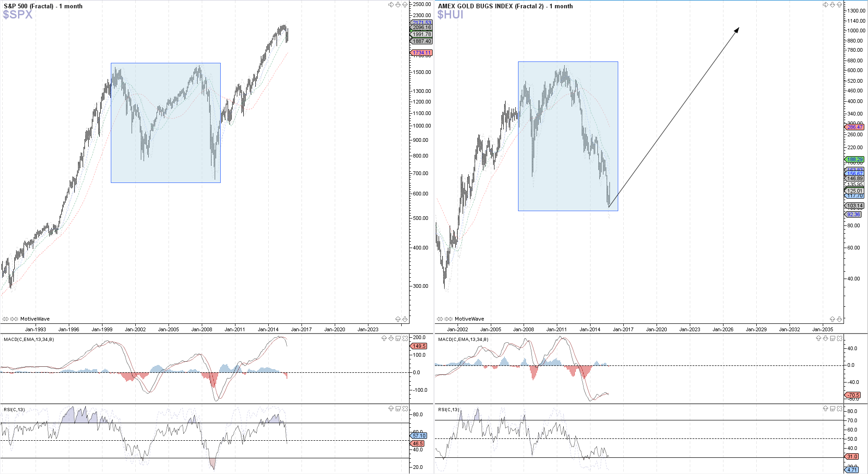
Task: Click the right-arrow icon atop the S&P 500 chart
Action: click(391, 5)
